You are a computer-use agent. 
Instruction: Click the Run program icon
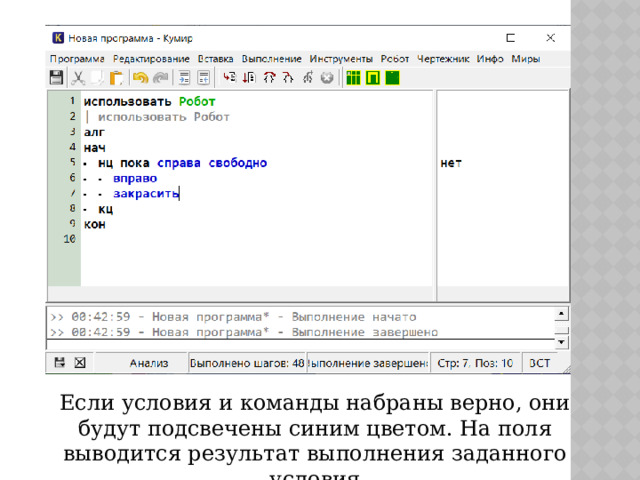point(229,78)
